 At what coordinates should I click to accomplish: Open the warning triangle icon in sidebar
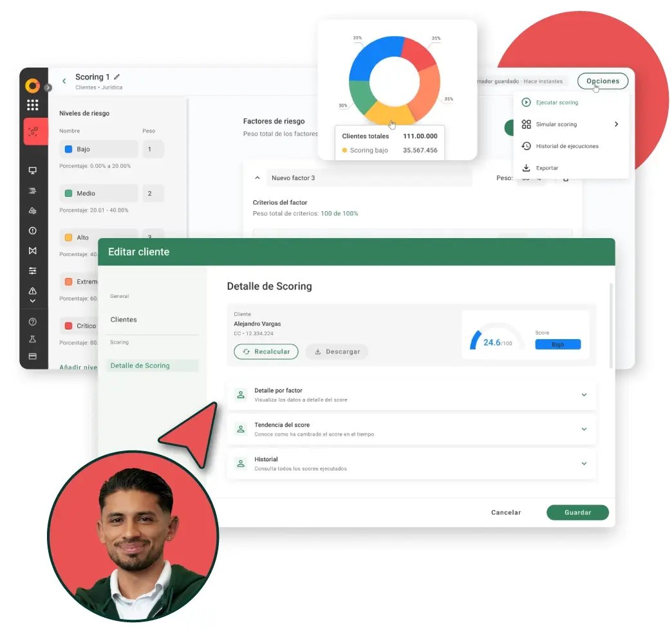(x=33, y=291)
